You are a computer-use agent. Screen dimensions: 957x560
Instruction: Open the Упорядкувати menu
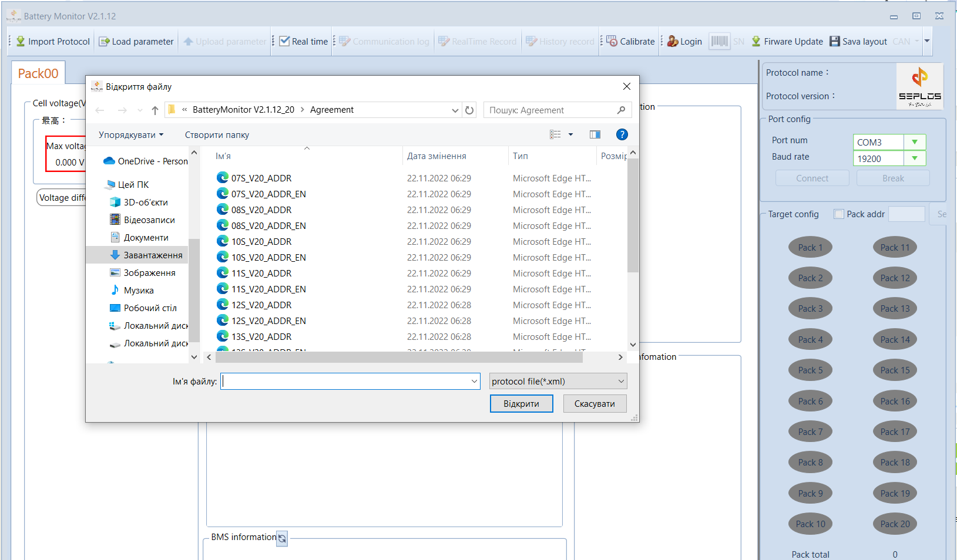131,135
